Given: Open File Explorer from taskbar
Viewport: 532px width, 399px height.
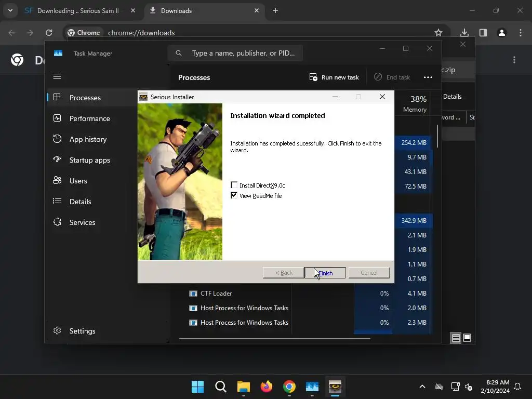Looking at the screenshot, I should (244, 387).
